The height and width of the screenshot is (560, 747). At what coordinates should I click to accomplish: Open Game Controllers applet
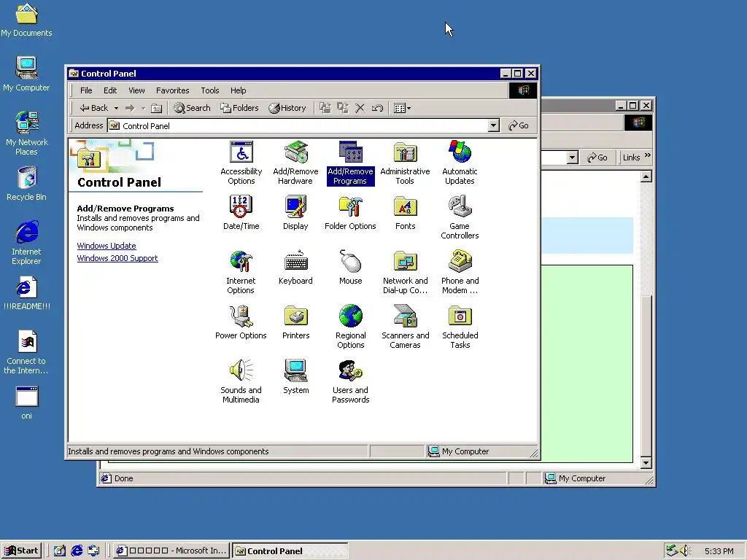click(460, 217)
